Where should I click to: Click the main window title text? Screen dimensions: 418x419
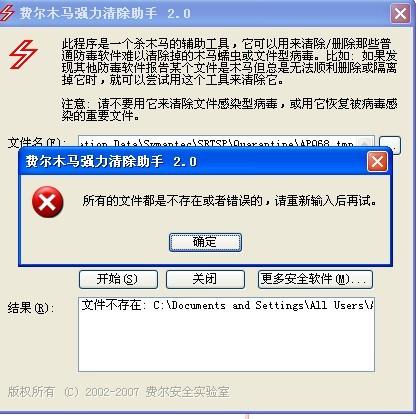[105, 14]
